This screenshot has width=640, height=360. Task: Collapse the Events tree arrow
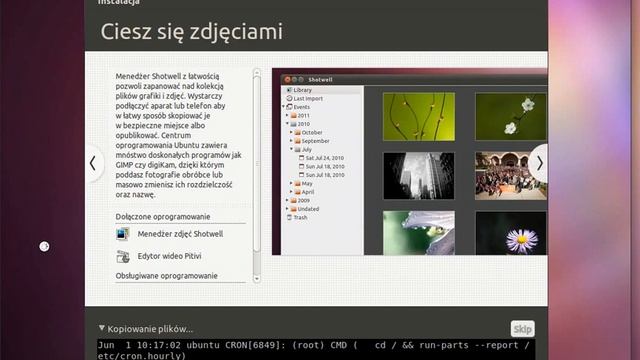pyautogui.click(x=283, y=107)
